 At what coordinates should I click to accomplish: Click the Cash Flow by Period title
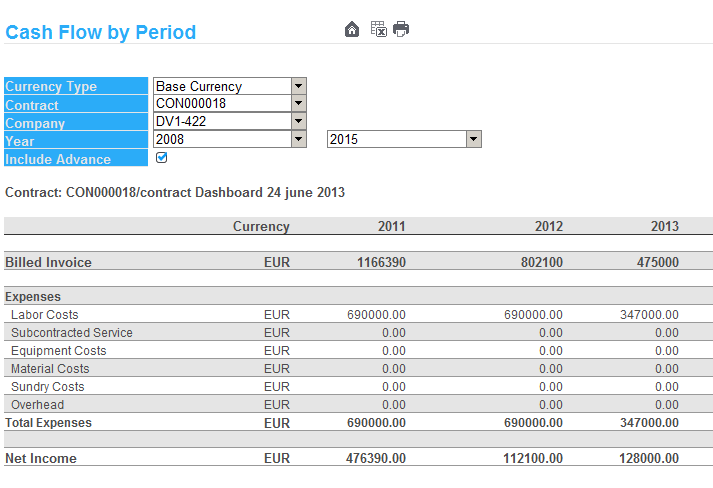(x=100, y=32)
